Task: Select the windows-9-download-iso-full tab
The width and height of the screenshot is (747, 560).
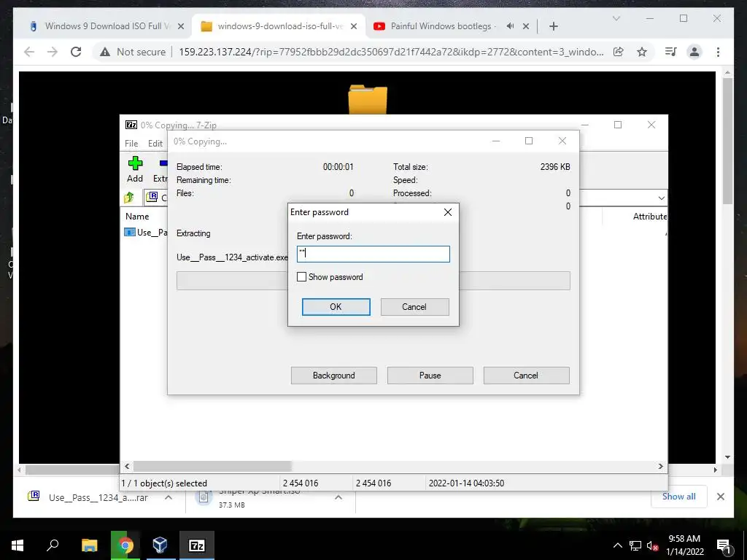Action: click(279, 26)
